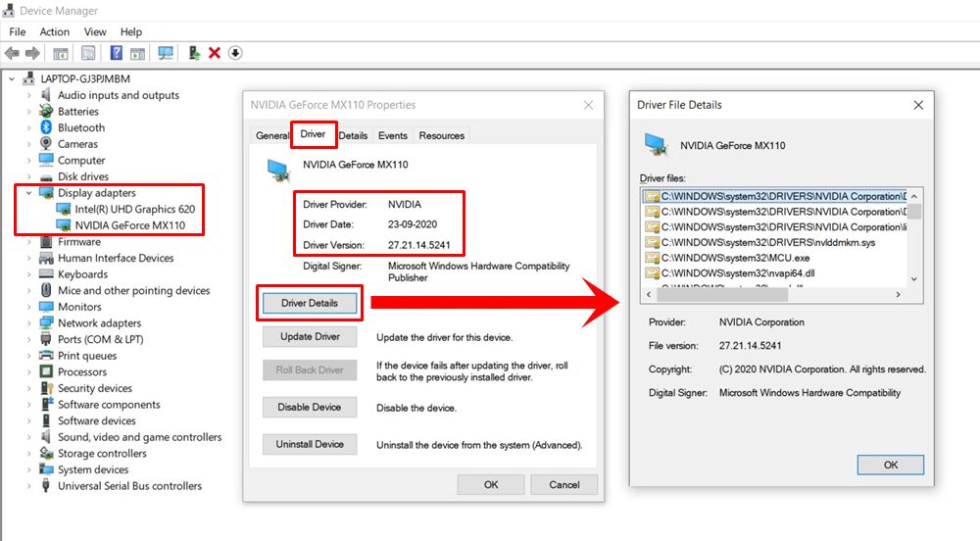Click OK in Driver File Details dialog
This screenshot has height=541, width=980.
pyautogui.click(x=891, y=465)
